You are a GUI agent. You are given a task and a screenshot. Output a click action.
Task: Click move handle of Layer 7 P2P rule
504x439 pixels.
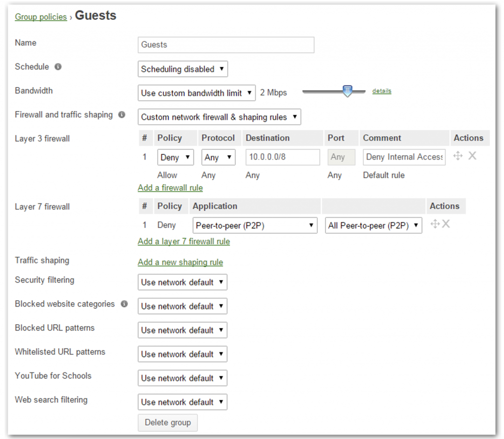pyautogui.click(x=435, y=224)
